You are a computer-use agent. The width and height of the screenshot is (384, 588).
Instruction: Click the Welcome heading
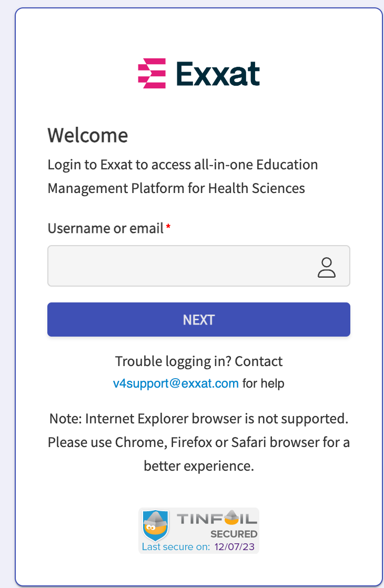88,135
